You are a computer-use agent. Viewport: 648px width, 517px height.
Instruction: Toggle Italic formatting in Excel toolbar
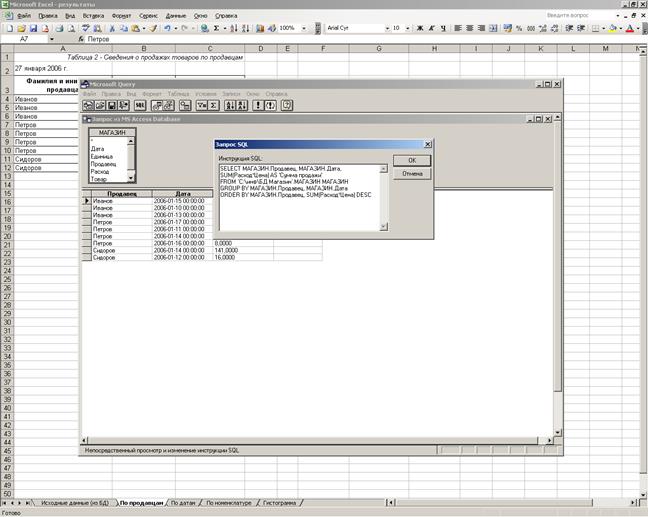pyautogui.click(x=431, y=28)
